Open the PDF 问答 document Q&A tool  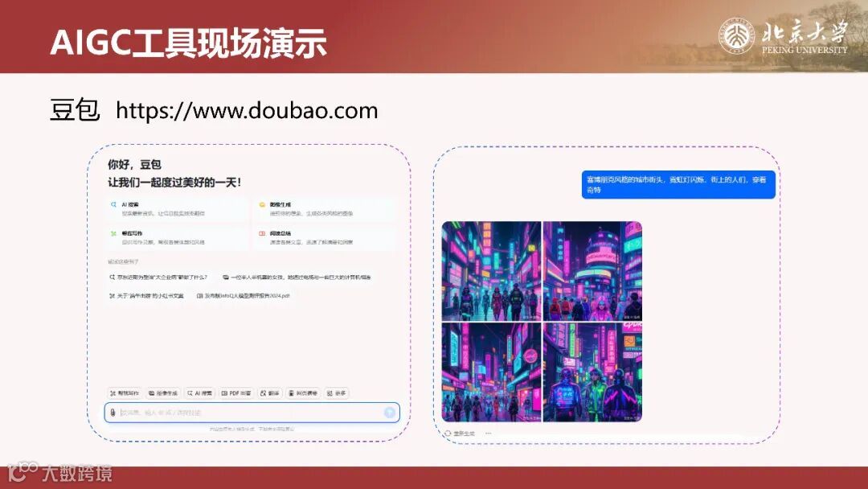(x=236, y=392)
